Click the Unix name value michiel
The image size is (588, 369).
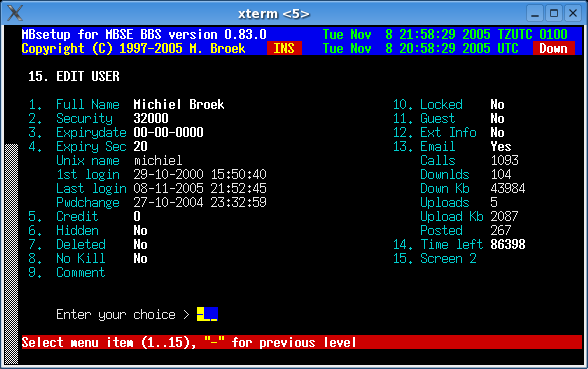(x=158, y=160)
